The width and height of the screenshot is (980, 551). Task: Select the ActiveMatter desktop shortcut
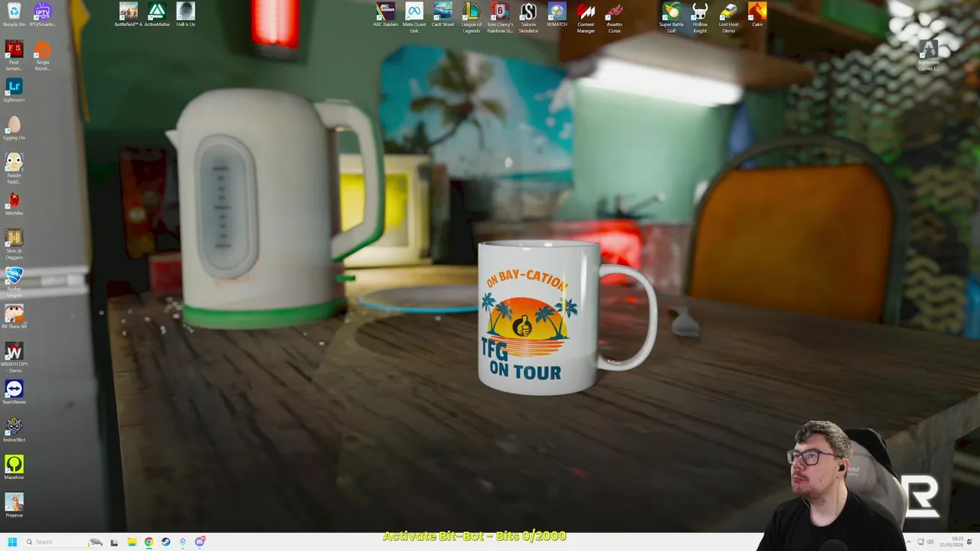(157, 15)
